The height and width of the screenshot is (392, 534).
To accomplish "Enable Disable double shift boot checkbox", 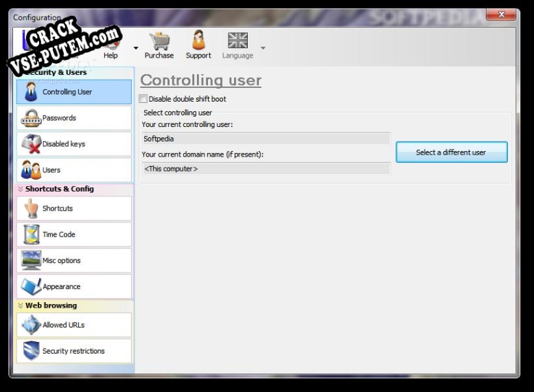I will pyautogui.click(x=143, y=99).
